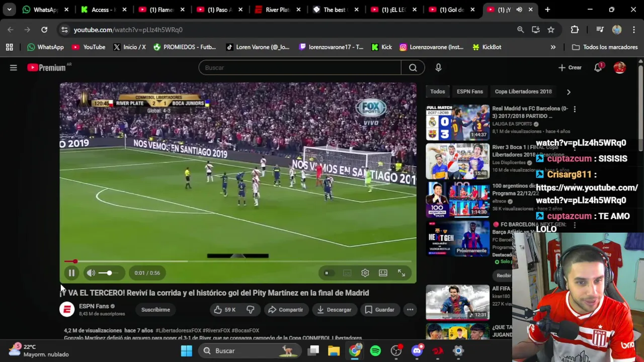
Task: Save the video with the Guardar button
Action: click(x=379, y=310)
